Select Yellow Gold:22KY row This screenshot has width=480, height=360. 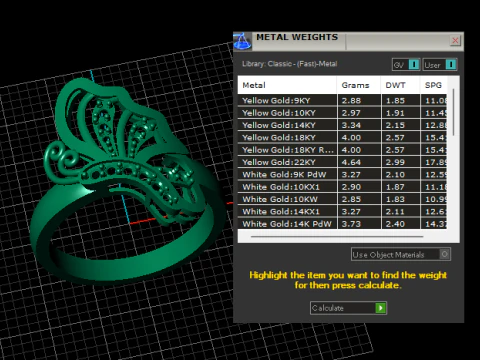pyautogui.click(x=342, y=162)
